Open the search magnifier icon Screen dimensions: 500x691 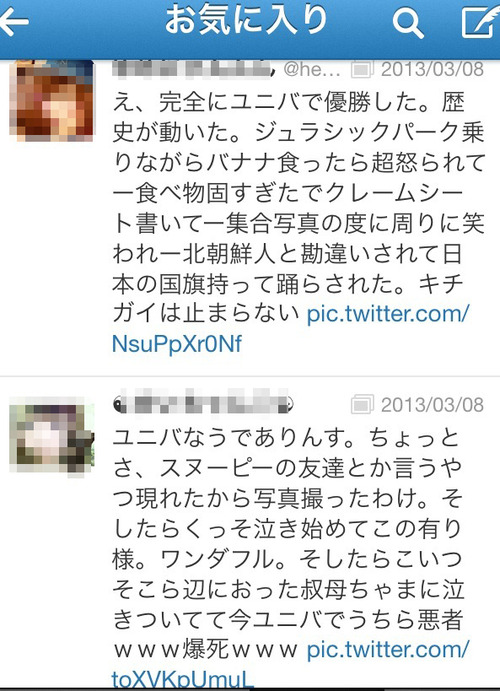pyautogui.click(x=408, y=22)
